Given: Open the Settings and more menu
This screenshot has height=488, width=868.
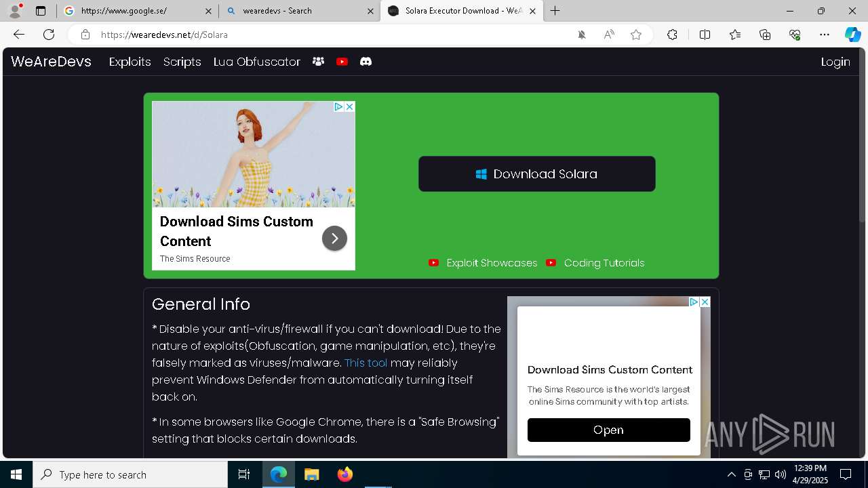Looking at the screenshot, I should [x=825, y=35].
